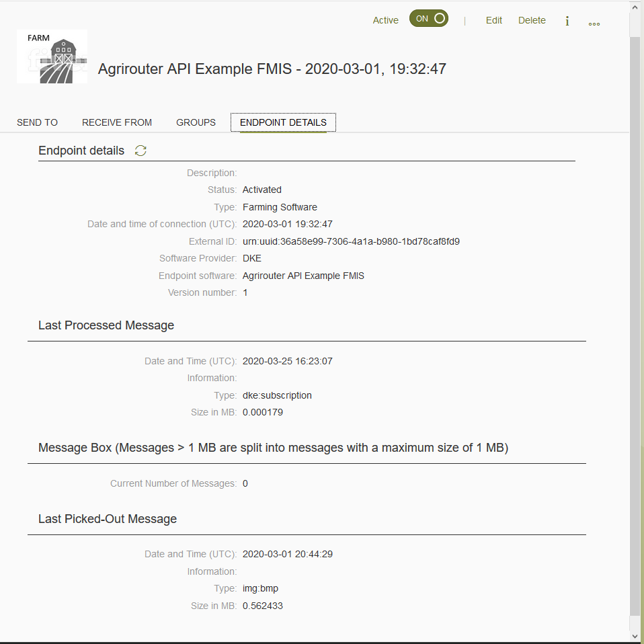The width and height of the screenshot is (644, 644).
Task: Refresh the Endpoint details section
Action: click(140, 151)
